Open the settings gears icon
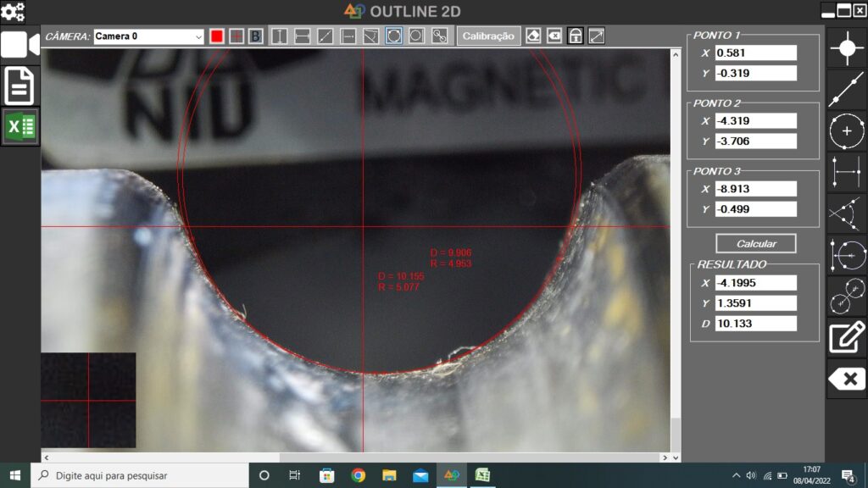 [x=13, y=11]
